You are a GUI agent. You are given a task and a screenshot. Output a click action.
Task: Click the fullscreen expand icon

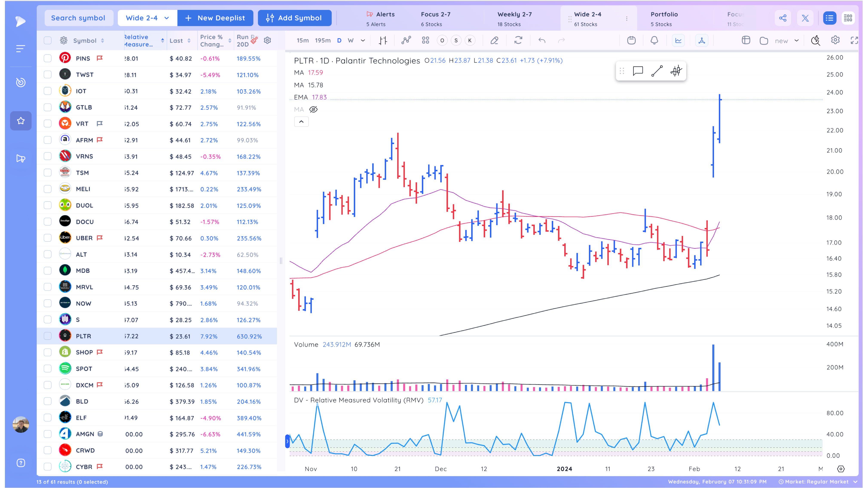[854, 40]
